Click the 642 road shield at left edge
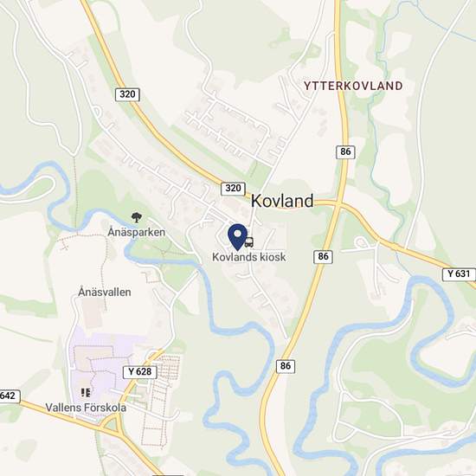476x476 pixels. (x=10, y=396)
